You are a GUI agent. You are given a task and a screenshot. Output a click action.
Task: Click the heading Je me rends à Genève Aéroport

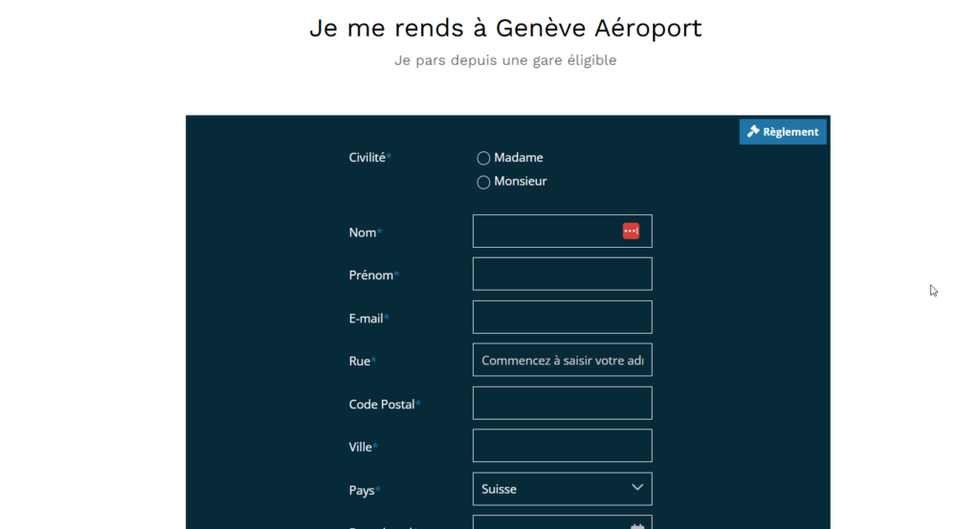point(505,28)
